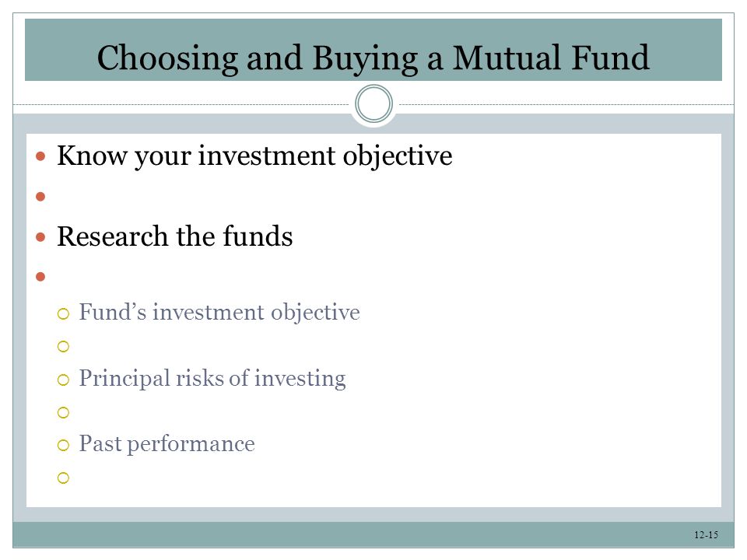Select the teal footer bar
This screenshot has height=560, width=747.
click(373, 534)
